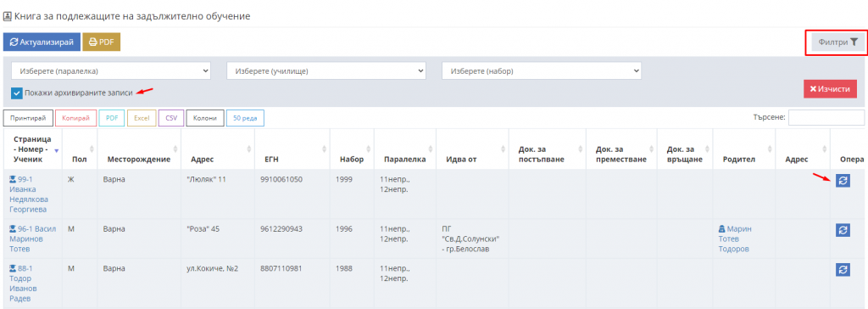Export the table to Excel
The height and width of the screenshot is (309, 868).
coord(142,118)
